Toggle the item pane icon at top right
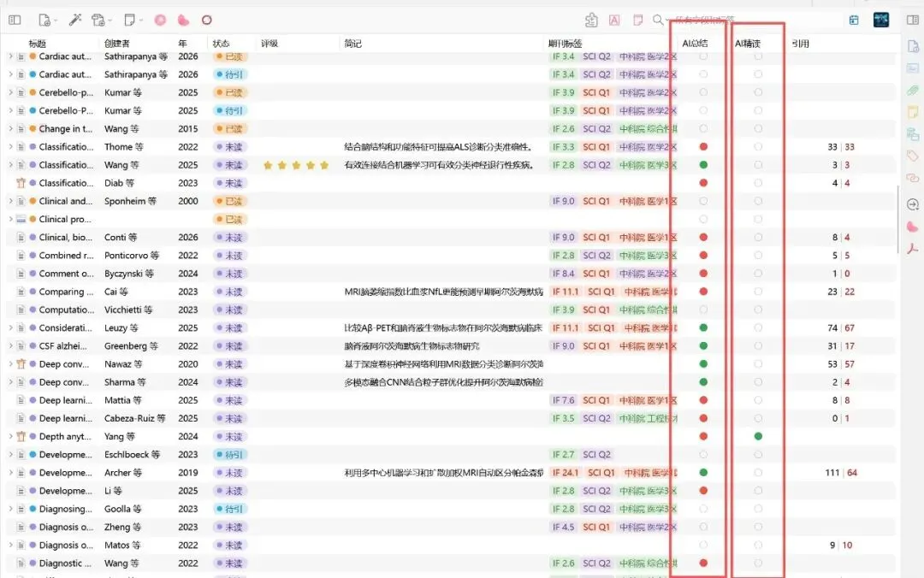The width and height of the screenshot is (924, 578). click(x=912, y=20)
